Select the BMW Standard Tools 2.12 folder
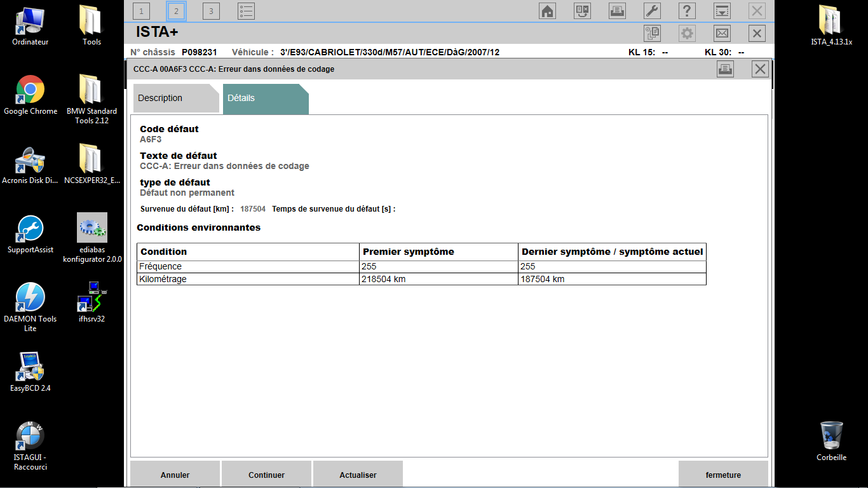Viewport: 868px width, 488px height. (x=92, y=100)
